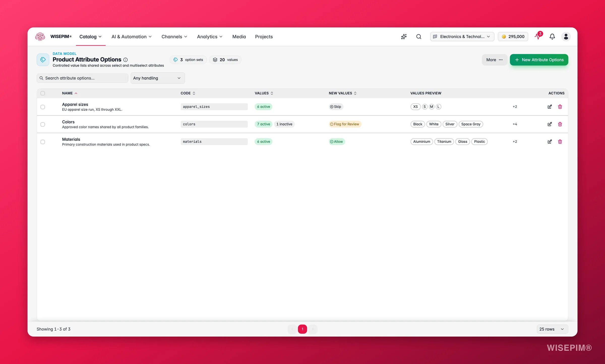The image size is (605, 364).
Task: Click the credits coin 295,000 indicator
Action: pos(513,37)
